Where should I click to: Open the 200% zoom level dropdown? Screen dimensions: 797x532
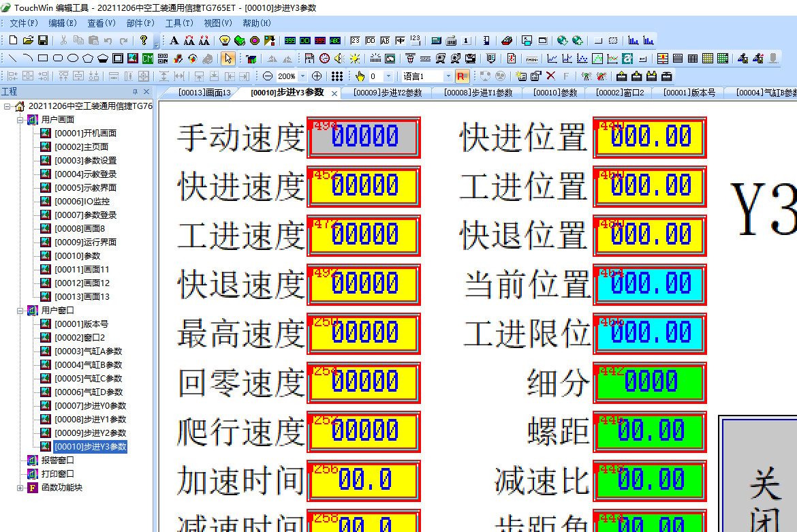tap(302, 76)
